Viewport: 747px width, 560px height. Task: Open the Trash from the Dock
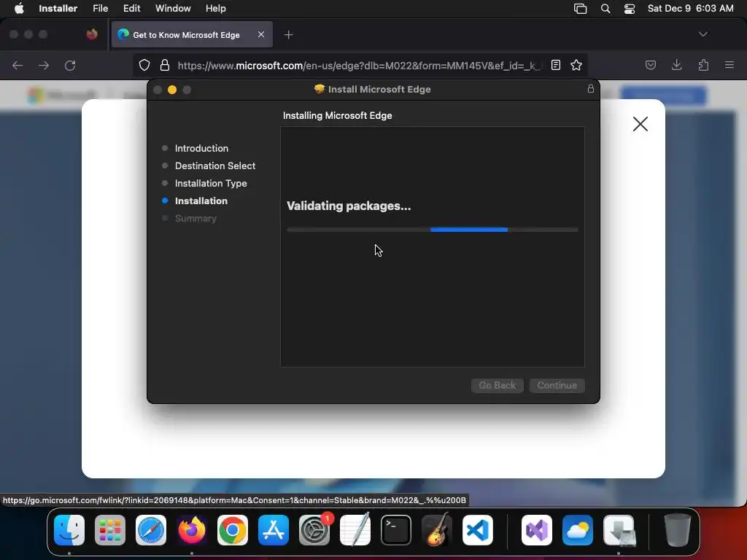(x=677, y=530)
